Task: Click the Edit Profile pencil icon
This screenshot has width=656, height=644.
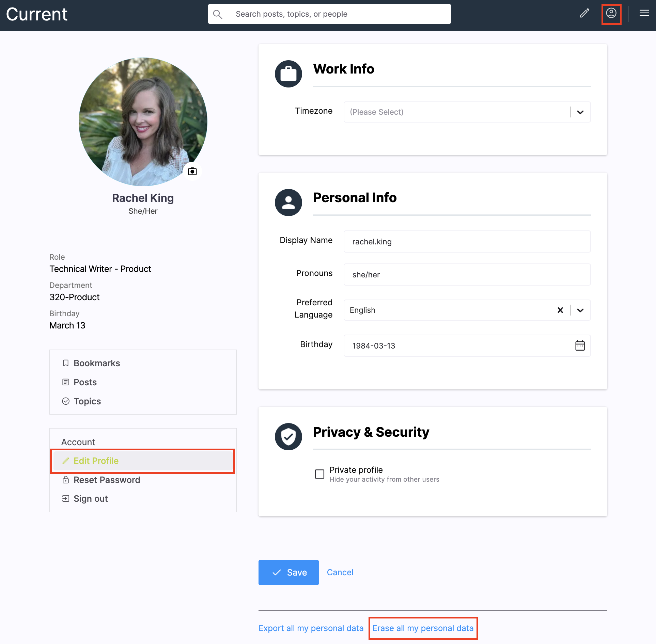Action: pyautogui.click(x=66, y=461)
